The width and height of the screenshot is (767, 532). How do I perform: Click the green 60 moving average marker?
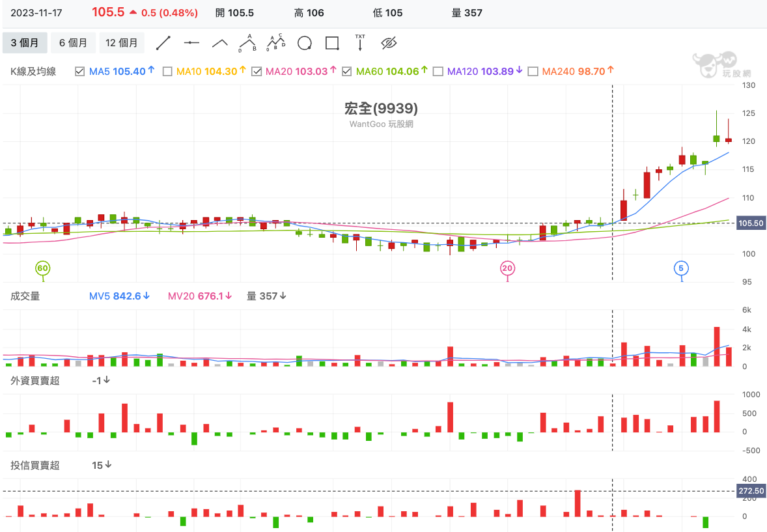coord(42,268)
